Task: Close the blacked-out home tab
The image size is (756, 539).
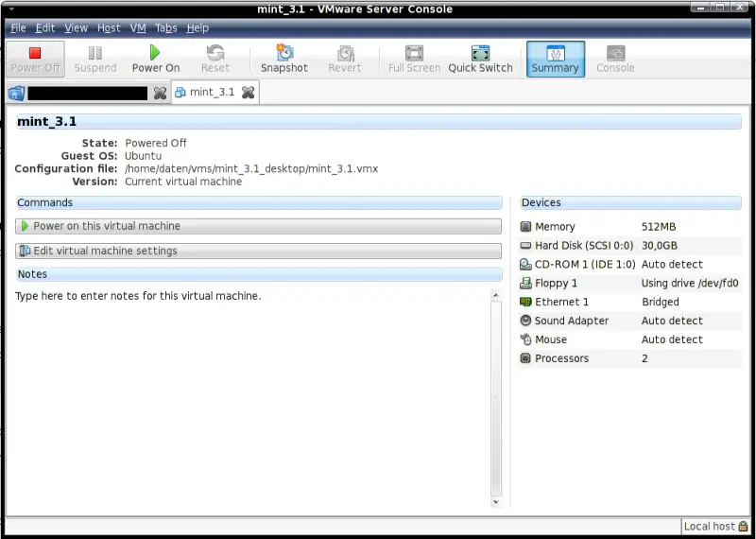Action: [x=160, y=93]
